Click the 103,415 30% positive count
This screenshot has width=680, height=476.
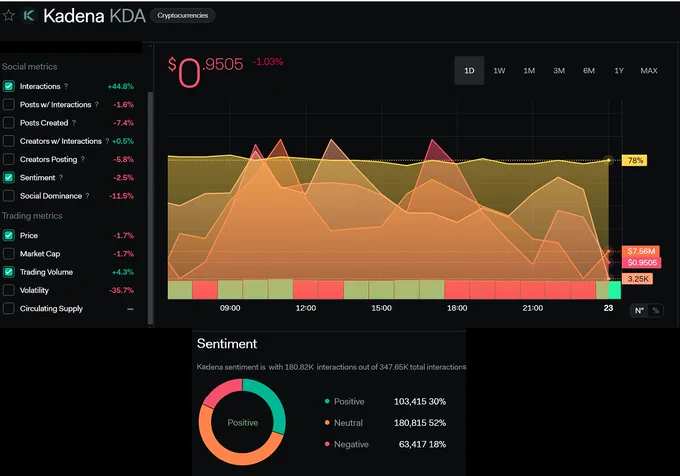click(x=420, y=401)
